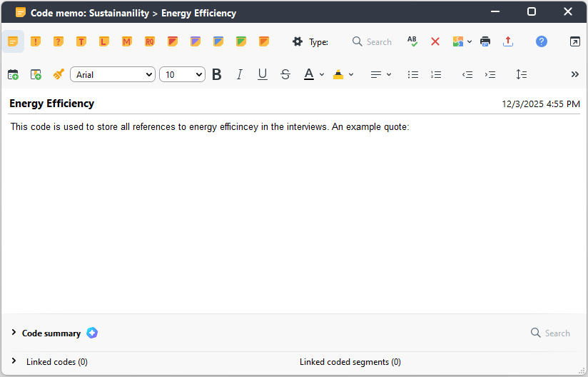Viewport: 588px width, 377px height.
Task: Toggle underline formatting
Action: point(263,74)
